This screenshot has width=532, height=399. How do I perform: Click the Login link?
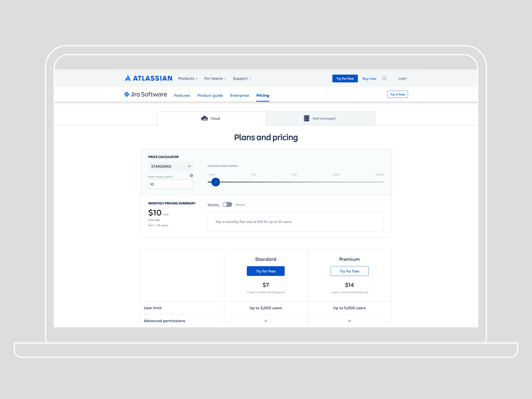[402, 78]
